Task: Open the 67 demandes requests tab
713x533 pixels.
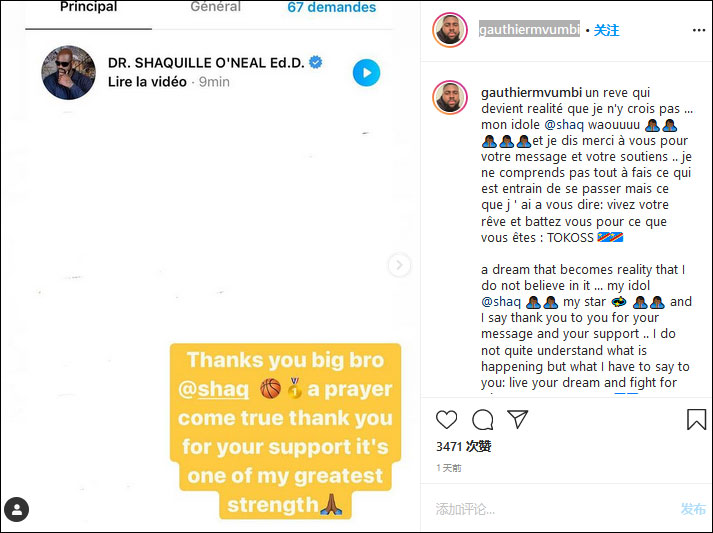Action: point(331,7)
